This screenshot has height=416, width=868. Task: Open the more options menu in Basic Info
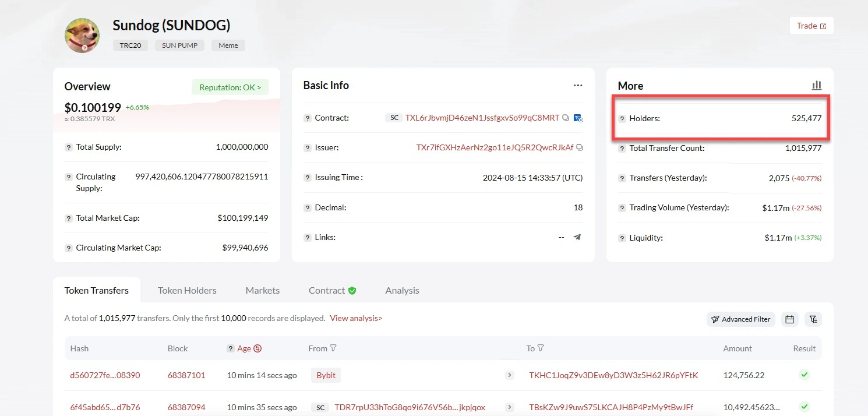577,85
